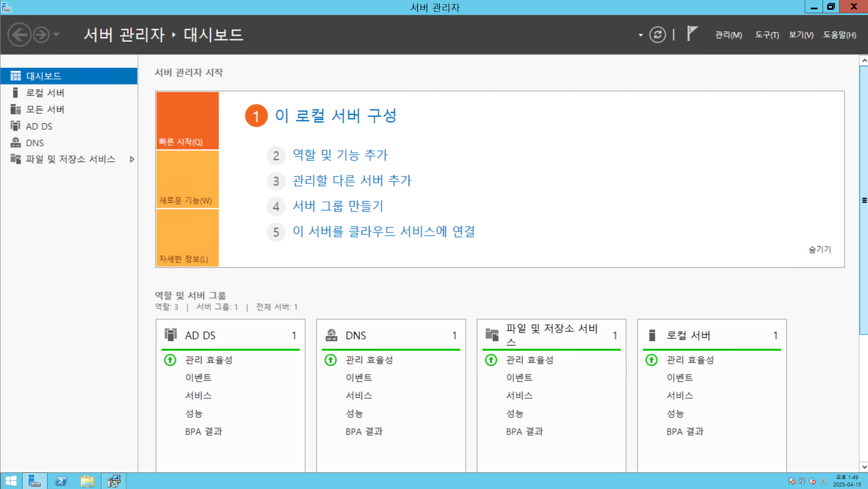Click the AD DS tile title
The width and height of the screenshot is (868, 489).
(x=200, y=336)
